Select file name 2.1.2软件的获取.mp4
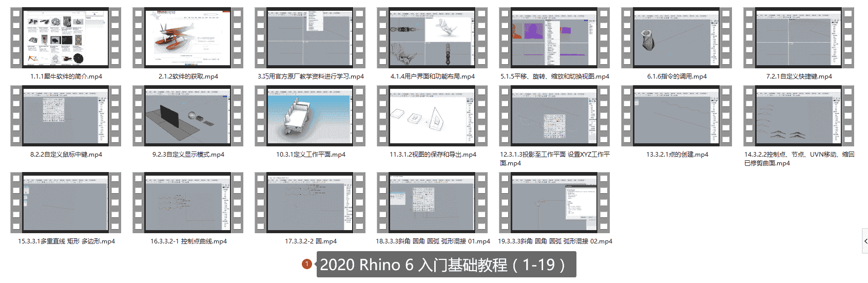The width and height of the screenshot is (868, 283). 188,77
